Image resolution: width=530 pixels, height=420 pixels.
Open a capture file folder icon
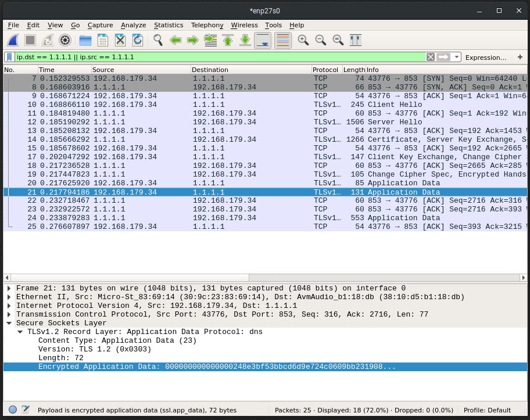tap(85, 40)
